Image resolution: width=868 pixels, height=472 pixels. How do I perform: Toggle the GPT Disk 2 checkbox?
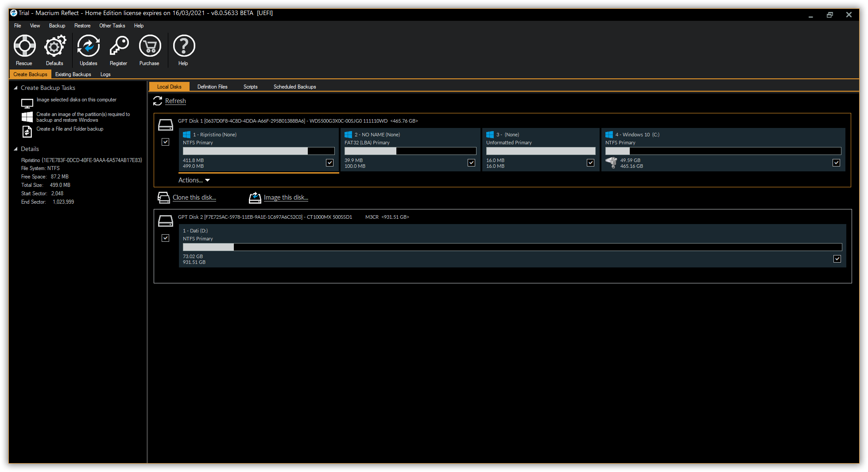tap(166, 238)
